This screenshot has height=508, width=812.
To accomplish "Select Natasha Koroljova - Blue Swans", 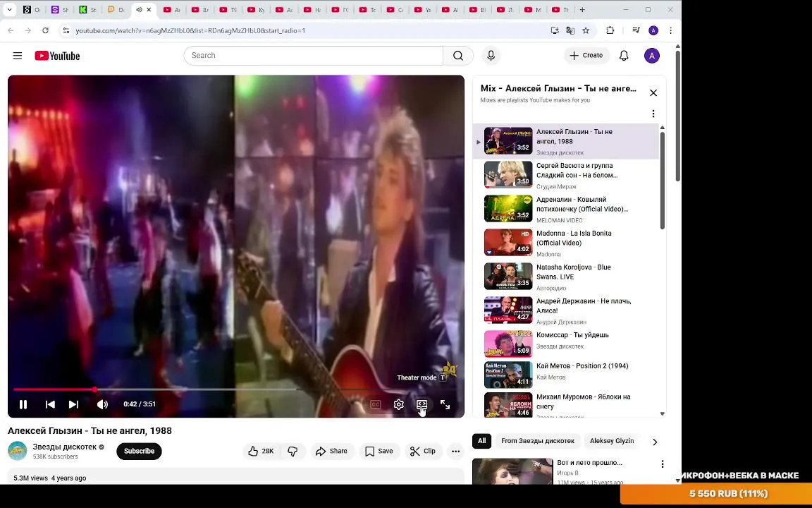I will click(565, 277).
